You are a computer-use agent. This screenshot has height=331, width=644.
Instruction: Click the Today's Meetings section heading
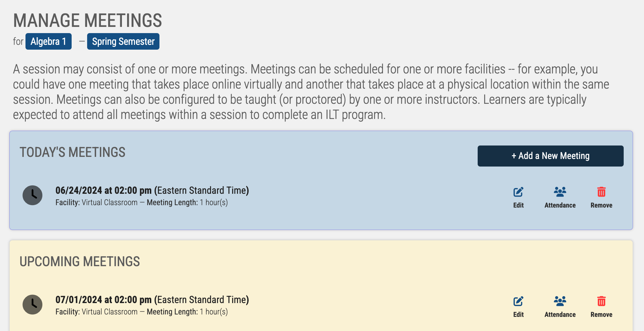pyautogui.click(x=73, y=152)
